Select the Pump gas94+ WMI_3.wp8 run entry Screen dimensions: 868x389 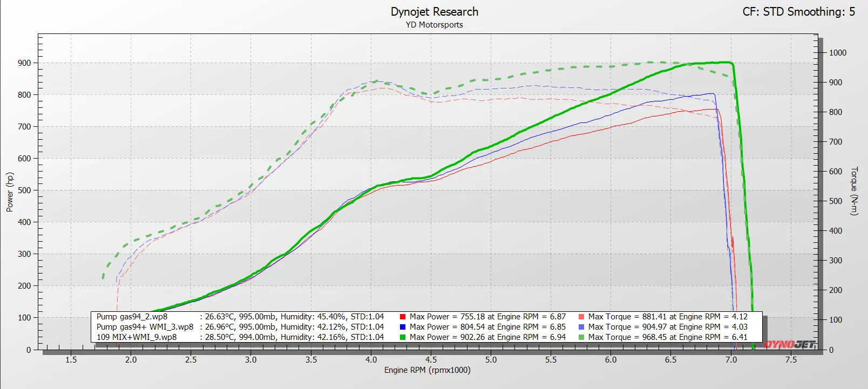[145, 327]
